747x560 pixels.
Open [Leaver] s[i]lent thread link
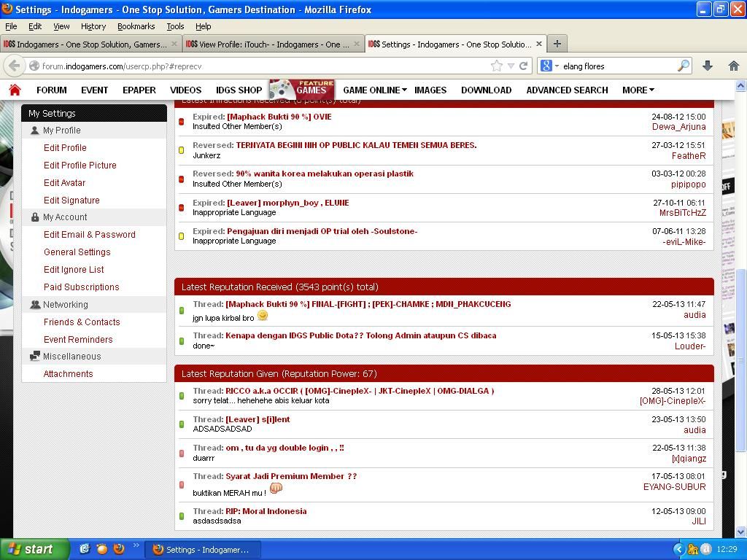point(258,419)
